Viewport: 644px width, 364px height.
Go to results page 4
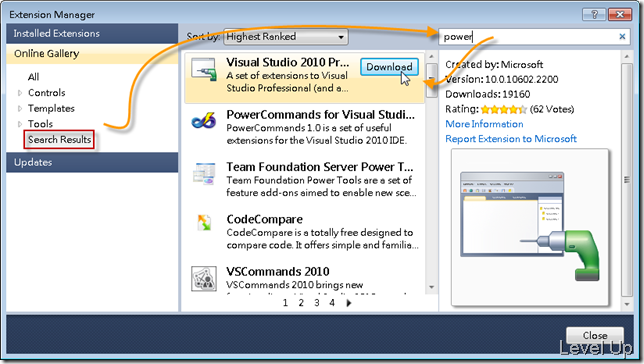click(332, 303)
